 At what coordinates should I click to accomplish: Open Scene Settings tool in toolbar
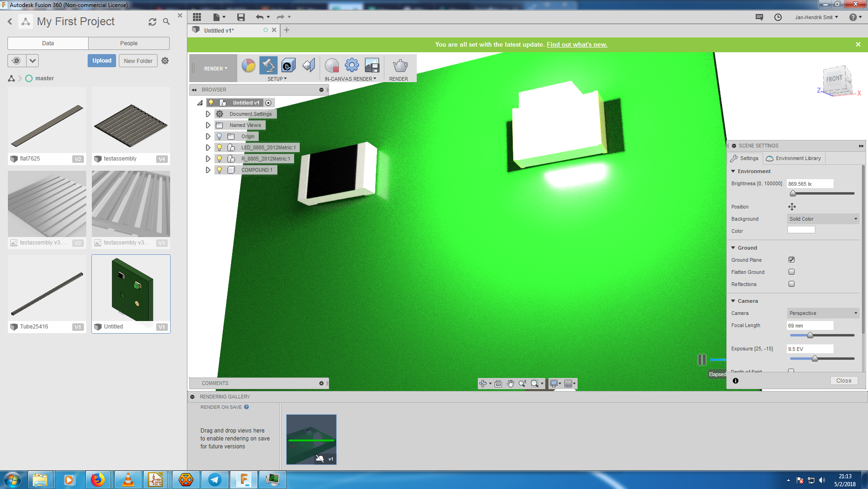269,65
